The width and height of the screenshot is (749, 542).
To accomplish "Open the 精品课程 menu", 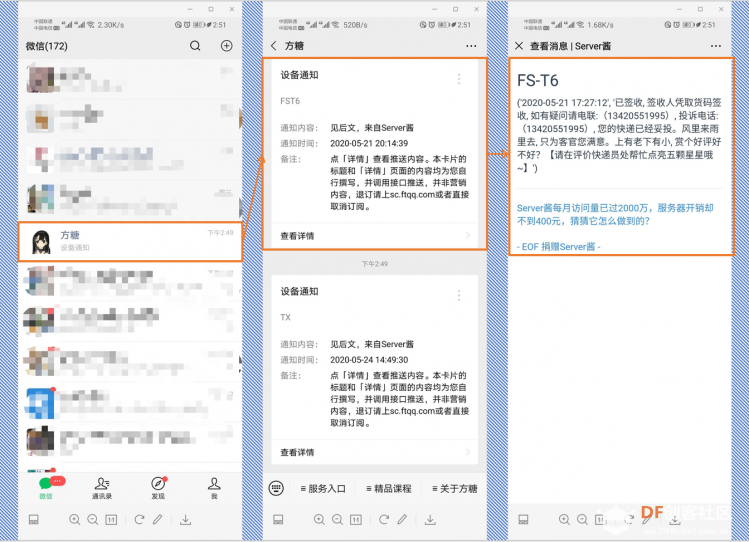I will 388,489.
